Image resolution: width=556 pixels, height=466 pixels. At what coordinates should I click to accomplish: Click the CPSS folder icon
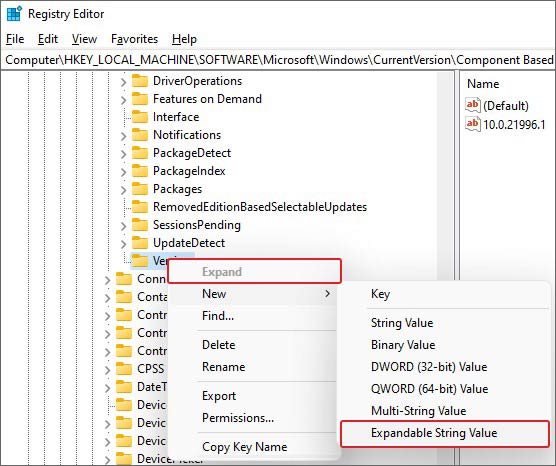[124, 369]
